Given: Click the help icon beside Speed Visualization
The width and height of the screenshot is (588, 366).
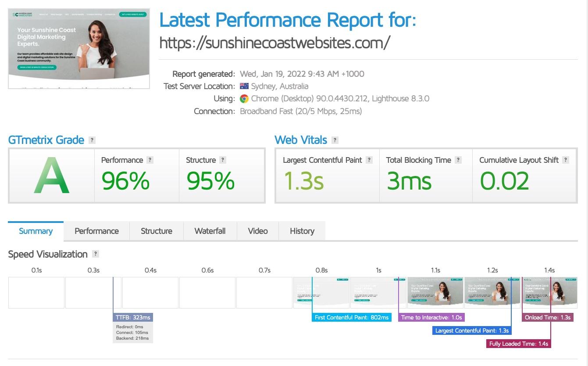Looking at the screenshot, I should pos(96,254).
